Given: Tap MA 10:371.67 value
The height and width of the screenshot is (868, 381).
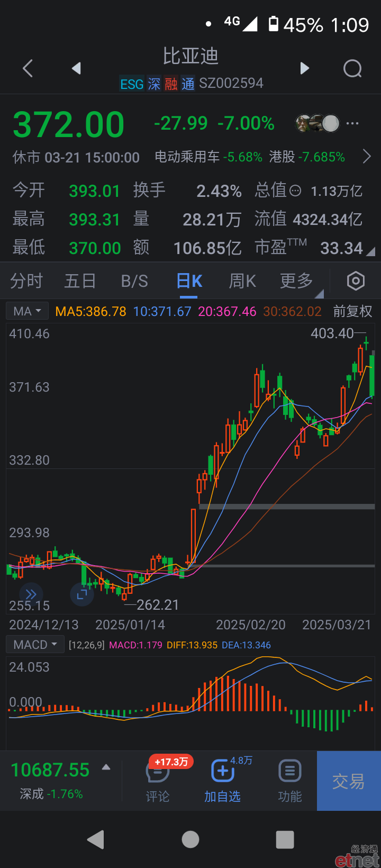Looking at the screenshot, I should (x=162, y=311).
